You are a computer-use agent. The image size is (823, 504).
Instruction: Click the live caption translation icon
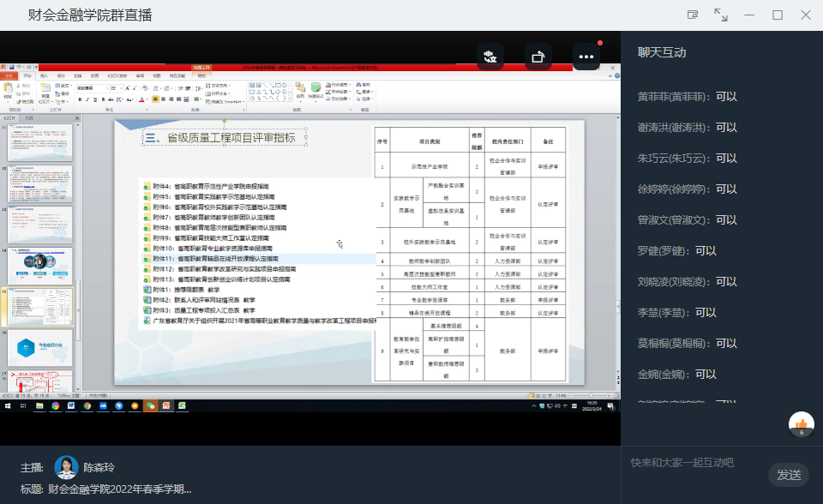pos(490,57)
